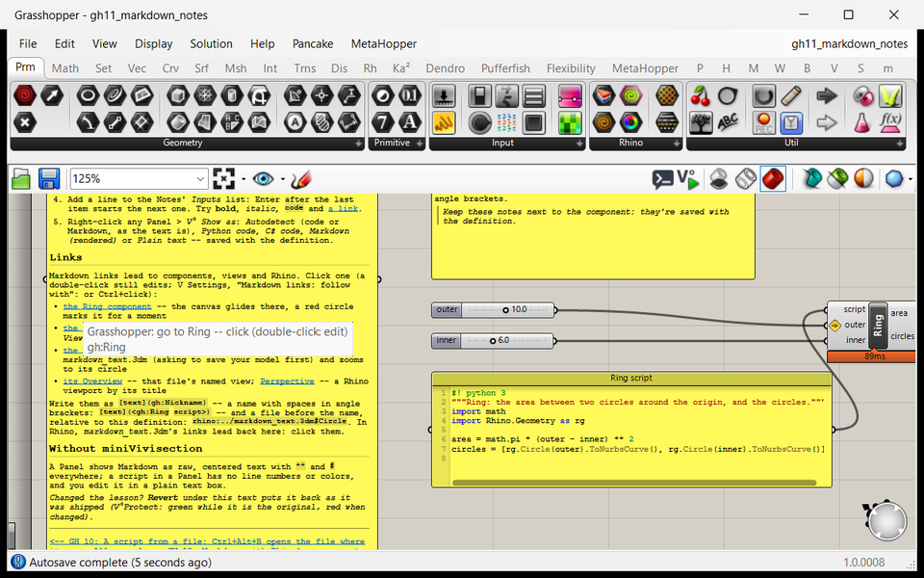Choose the Data Recorder REC icon
Screen dimensions: 924x578
click(763, 122)
